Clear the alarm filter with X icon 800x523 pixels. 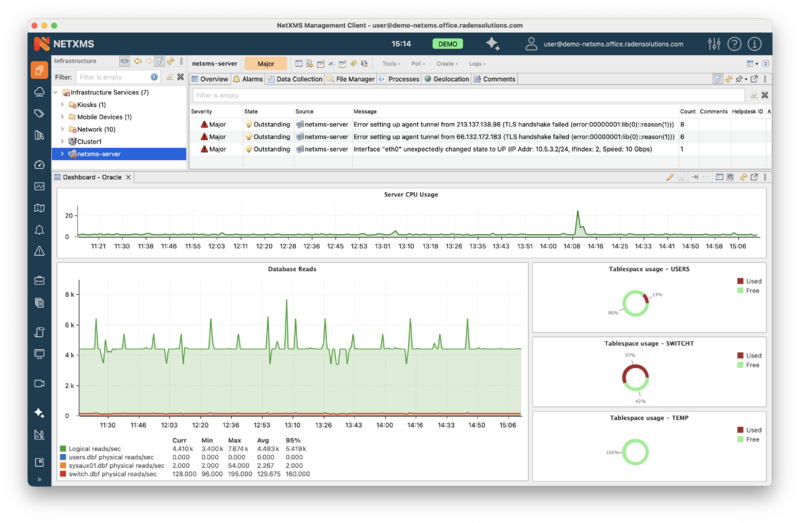click(x=764, y=95)
